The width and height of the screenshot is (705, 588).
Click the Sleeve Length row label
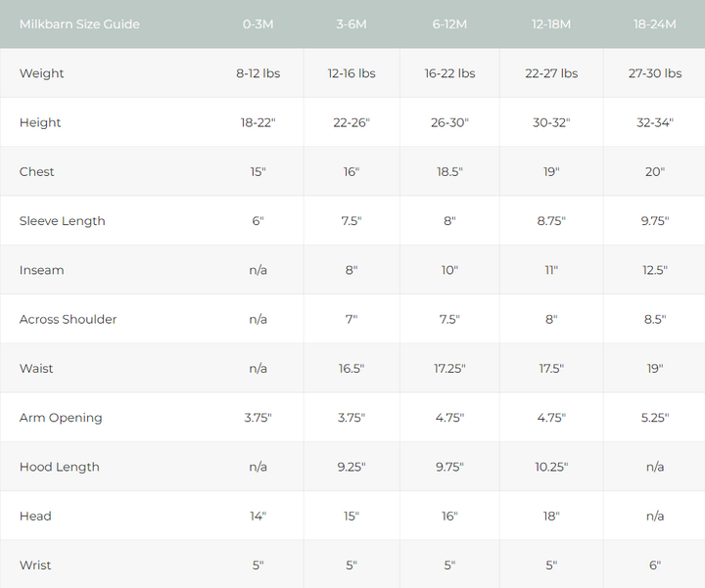63,221
